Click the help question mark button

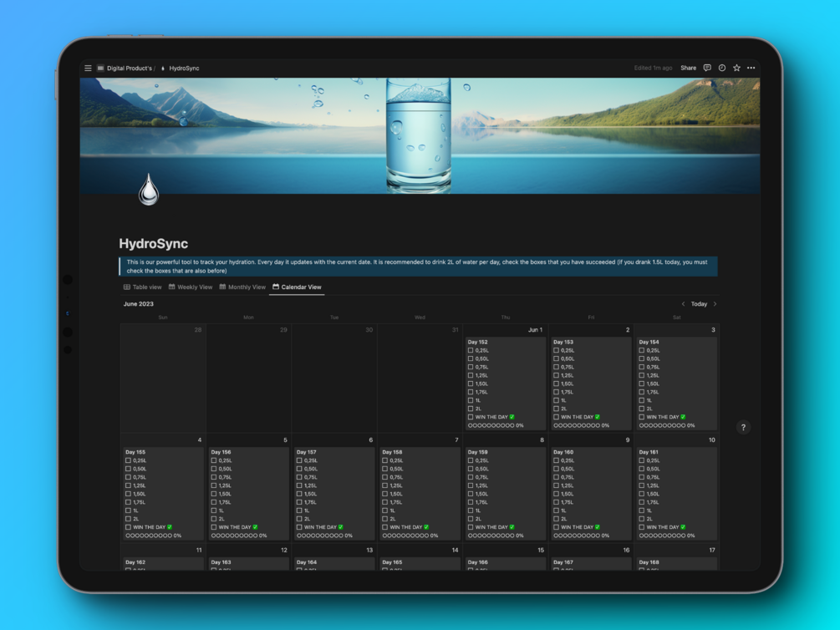click(743, 427)
